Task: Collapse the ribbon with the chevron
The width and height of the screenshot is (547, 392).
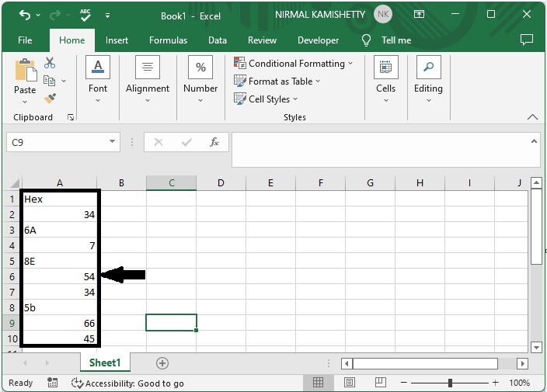Action: pos(532,117)
